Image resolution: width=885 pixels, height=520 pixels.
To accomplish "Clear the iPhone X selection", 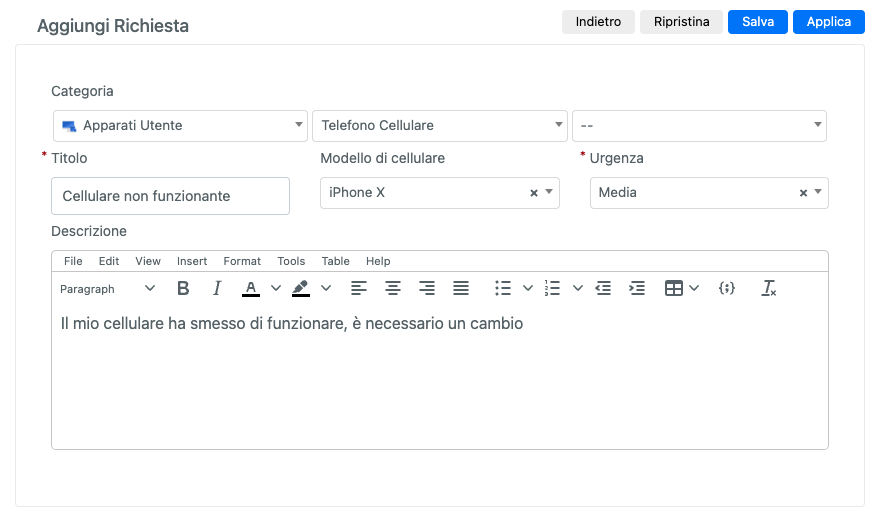I will coord(534,193).
